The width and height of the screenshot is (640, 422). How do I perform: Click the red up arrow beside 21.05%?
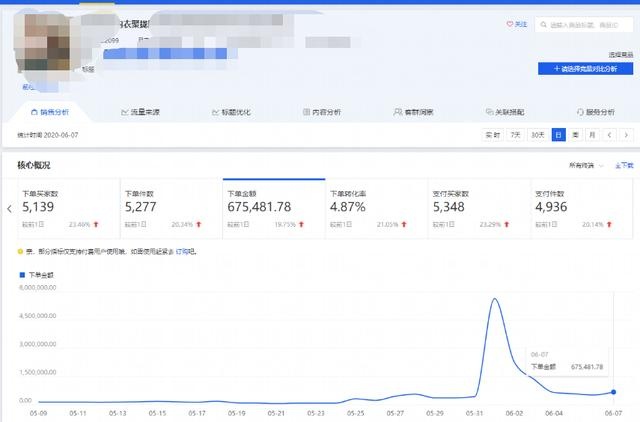(404, 224)
